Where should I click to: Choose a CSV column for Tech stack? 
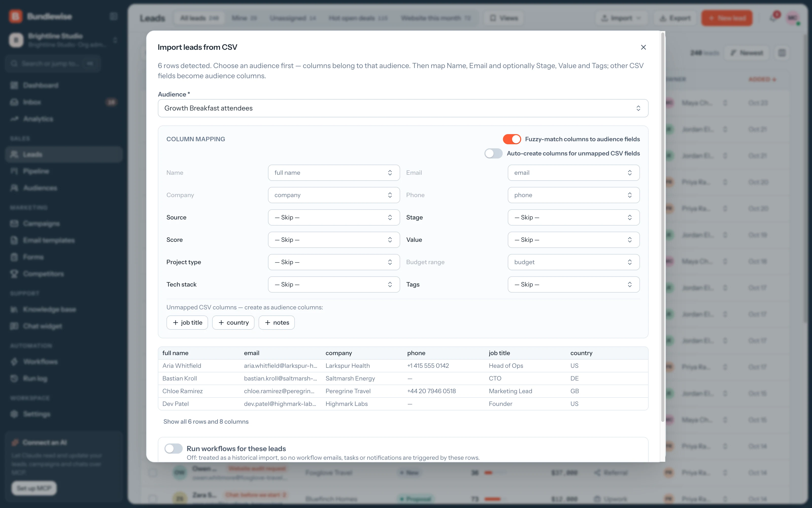[334, 284]
